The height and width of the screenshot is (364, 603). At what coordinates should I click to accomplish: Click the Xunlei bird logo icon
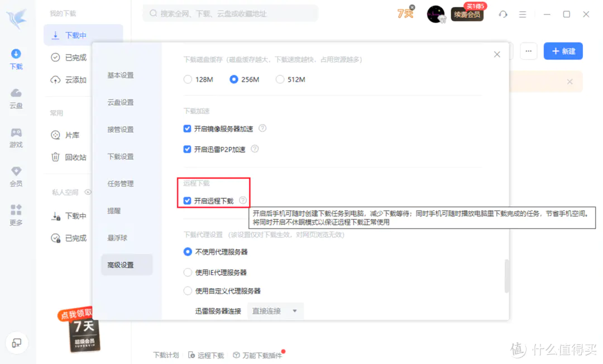coord(17,18)
